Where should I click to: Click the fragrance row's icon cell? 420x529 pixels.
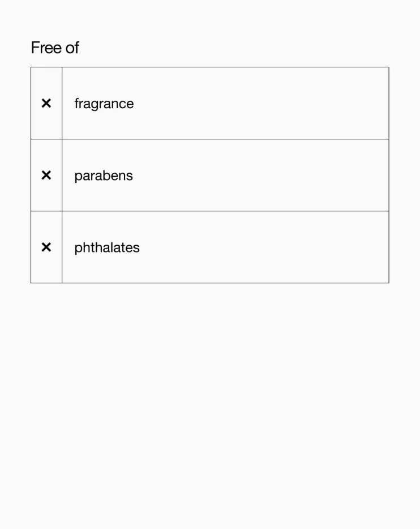point(46,103)
